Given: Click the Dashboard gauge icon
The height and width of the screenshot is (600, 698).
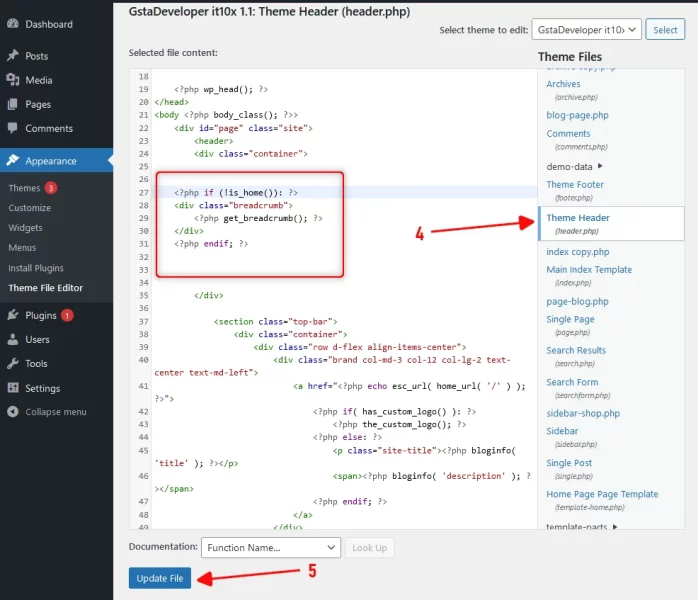Looking at the screenshot, I should (x=13, y=24).
